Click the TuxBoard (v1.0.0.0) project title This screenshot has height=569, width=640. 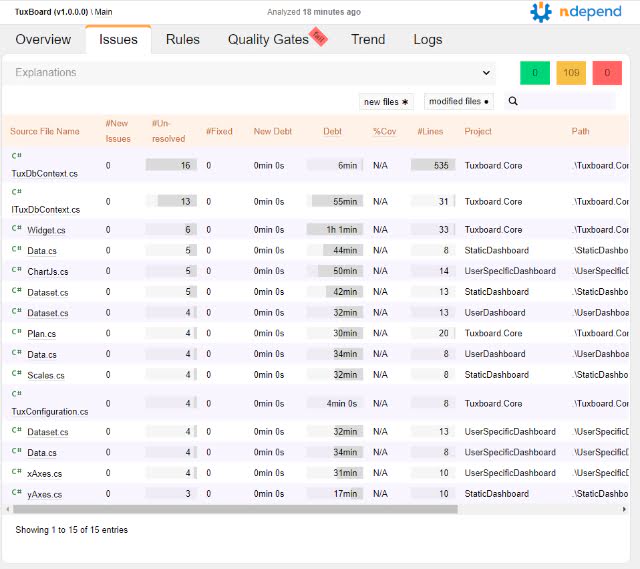click(51, 12)
